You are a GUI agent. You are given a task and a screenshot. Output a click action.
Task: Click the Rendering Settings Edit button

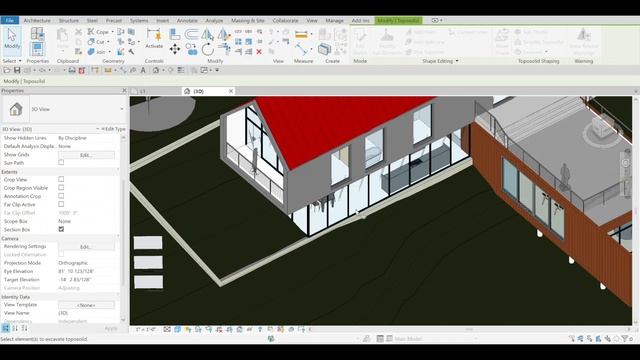pyautogui.click(x=86, y=247)
